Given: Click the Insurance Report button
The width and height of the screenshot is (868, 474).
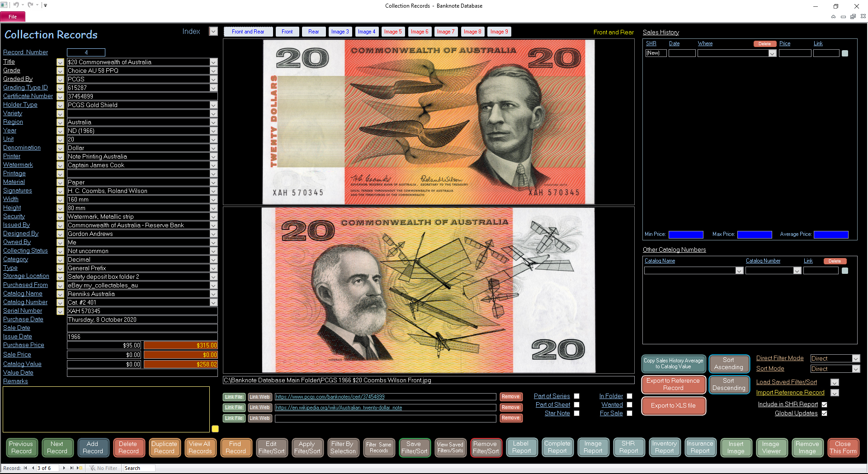Looking at the screenshot, I should click(700, 447).
